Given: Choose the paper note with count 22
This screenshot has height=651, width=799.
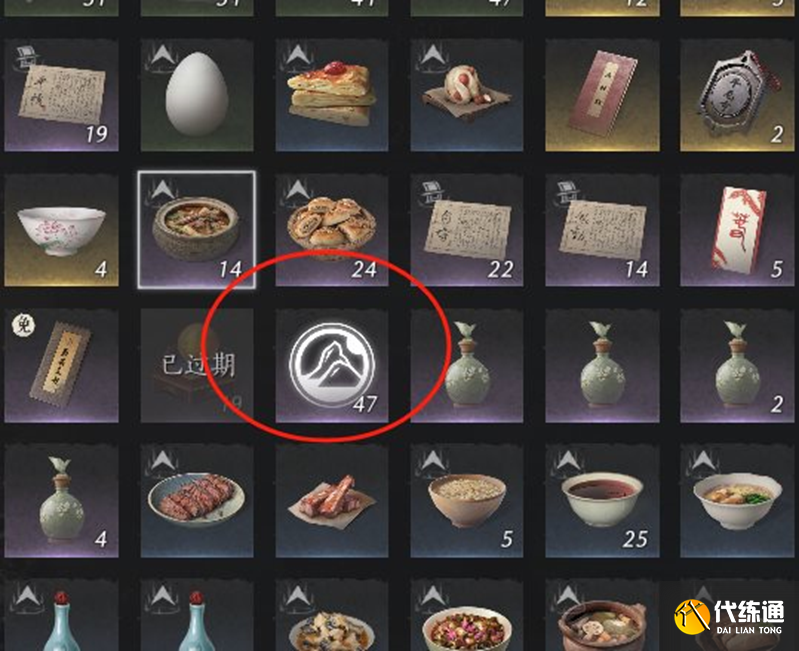Looking at the screenshot, I should 467,230.
